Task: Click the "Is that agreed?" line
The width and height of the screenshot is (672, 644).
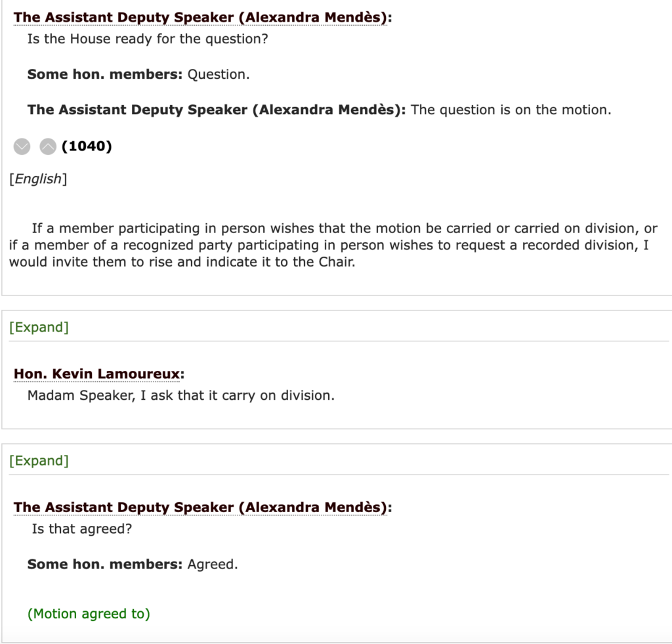Action: (81, 528)
